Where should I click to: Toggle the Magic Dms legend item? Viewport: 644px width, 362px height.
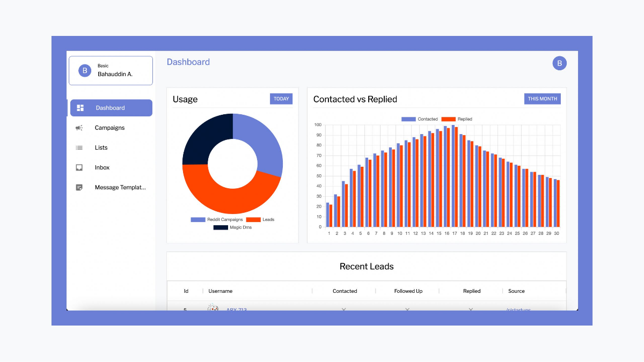(x=232, y=227)
